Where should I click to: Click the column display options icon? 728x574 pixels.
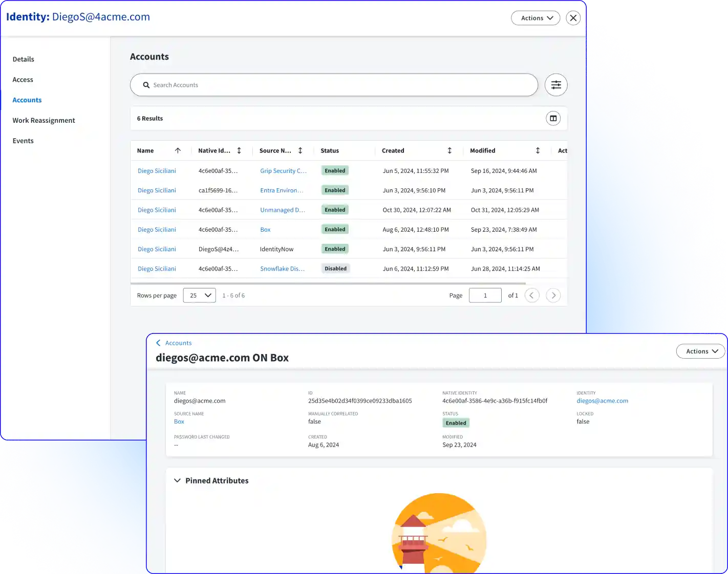tap(553, 118)
